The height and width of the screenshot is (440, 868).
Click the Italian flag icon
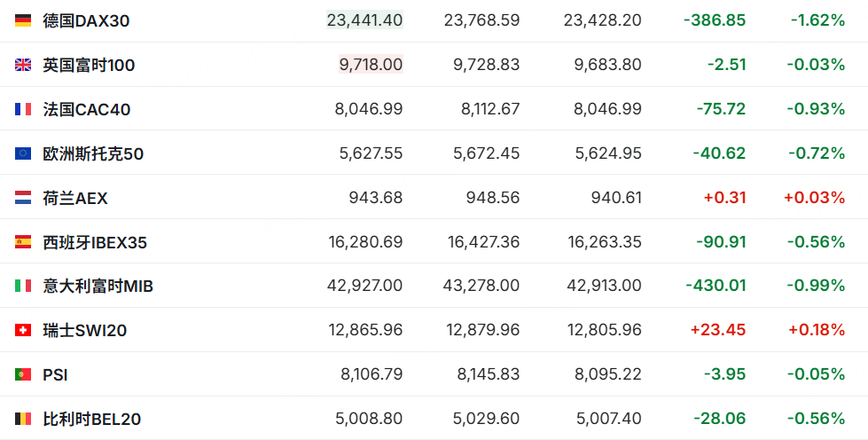(23, 287)
